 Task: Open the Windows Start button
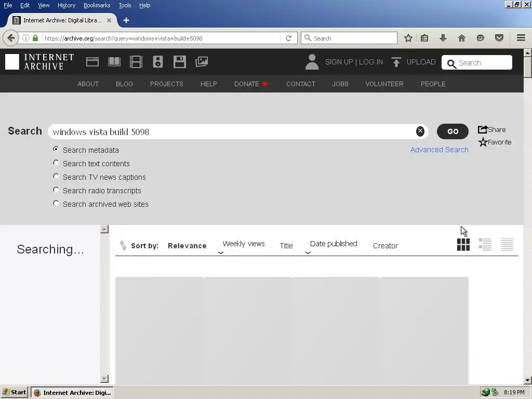pos(14,392)
